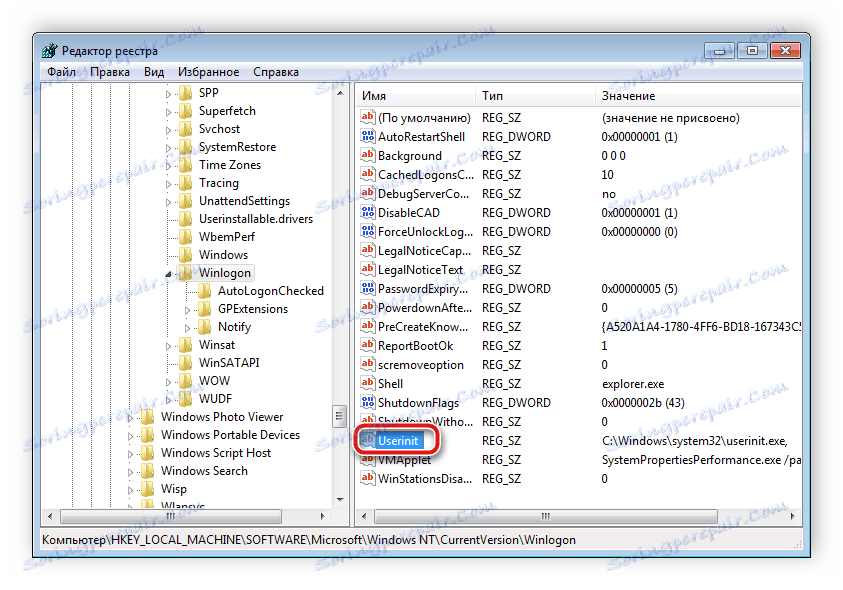Click the Background string value icon
The image size is (843, 590).
(x=368, y=155)
